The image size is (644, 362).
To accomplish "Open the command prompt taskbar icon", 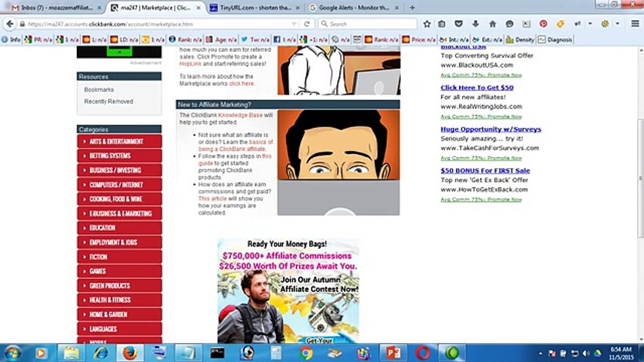I will coord(217,353).
